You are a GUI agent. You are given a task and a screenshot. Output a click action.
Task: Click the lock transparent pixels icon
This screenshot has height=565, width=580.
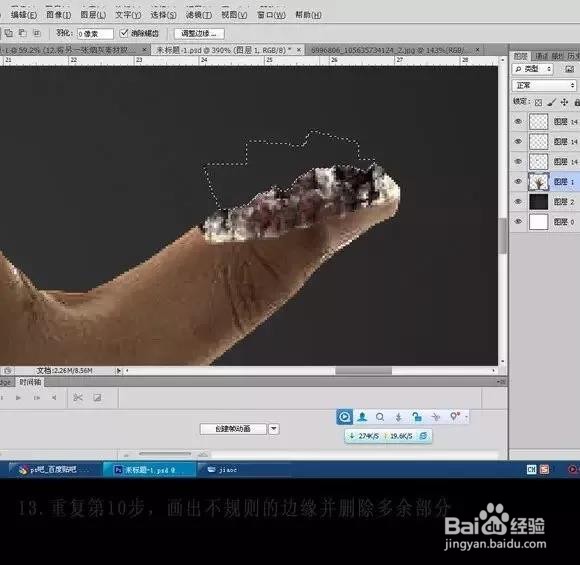point(539,102)
